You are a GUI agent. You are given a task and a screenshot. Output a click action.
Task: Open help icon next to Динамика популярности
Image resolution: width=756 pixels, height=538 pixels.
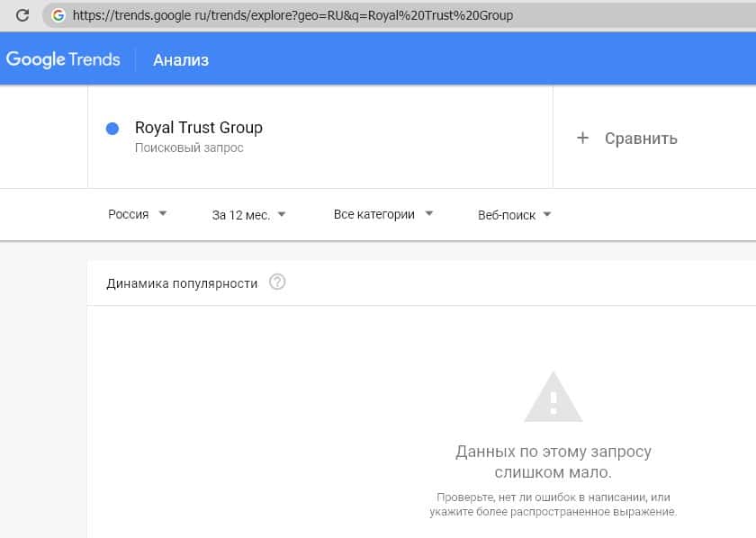point(277,282)
